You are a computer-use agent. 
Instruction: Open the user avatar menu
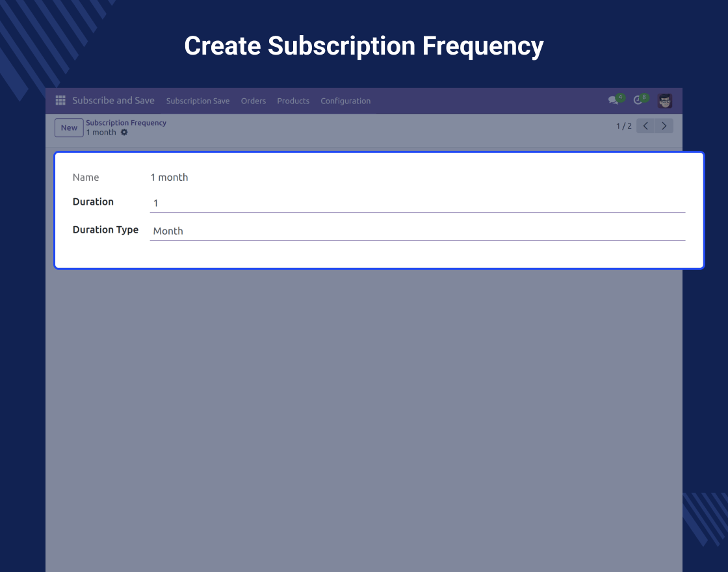tap(665, 101)
